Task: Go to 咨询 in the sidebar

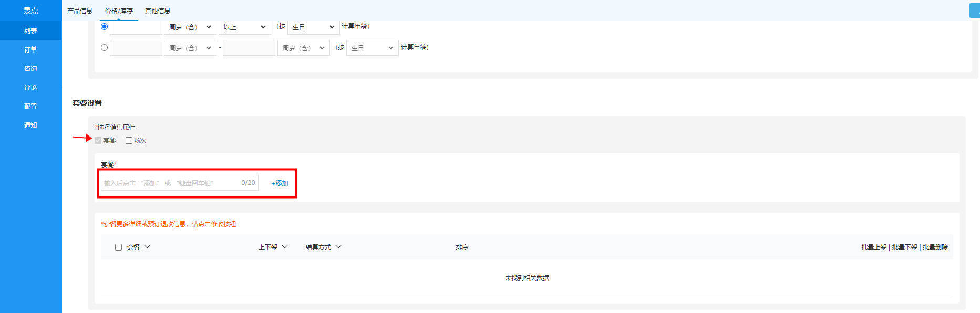Action: tap(30, 68)
